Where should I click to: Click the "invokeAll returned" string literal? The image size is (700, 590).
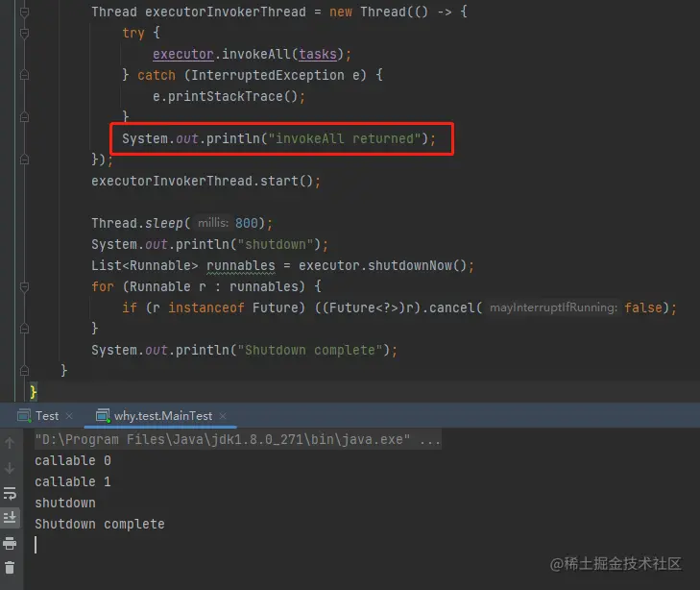point(345,139)
